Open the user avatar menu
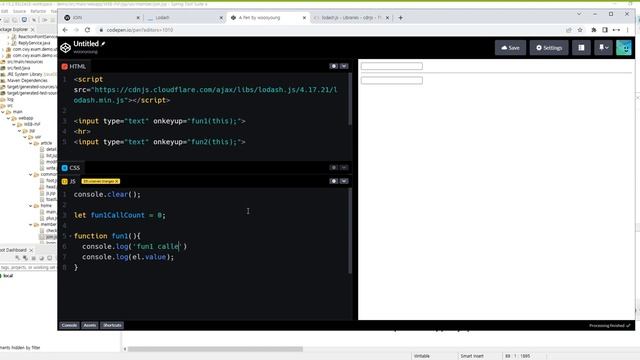Image resolution: width=640 pixels, height=360 pixels. pyautogui.click(x=624, y=48)
